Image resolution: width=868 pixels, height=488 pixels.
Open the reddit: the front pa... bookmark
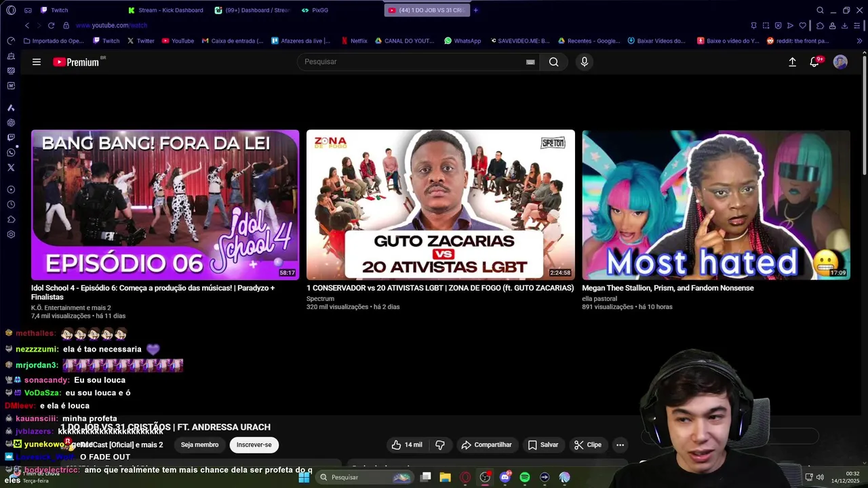click(x=797, y=41)
